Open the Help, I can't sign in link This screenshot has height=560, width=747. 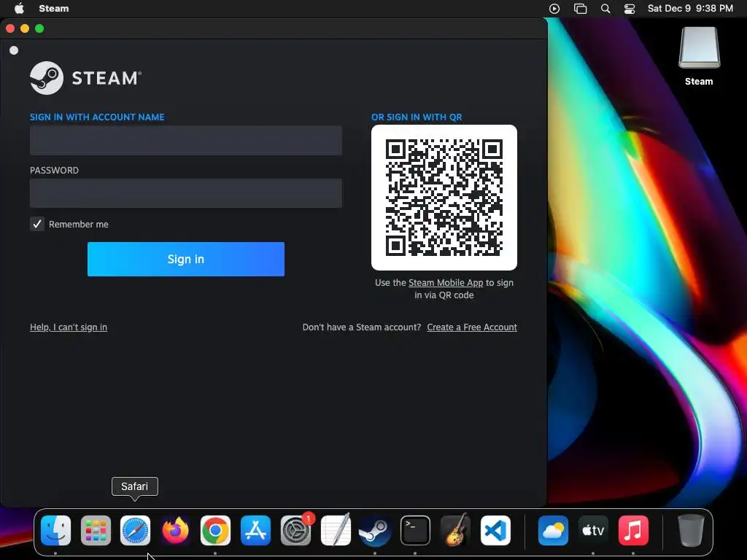click(69, 327)
